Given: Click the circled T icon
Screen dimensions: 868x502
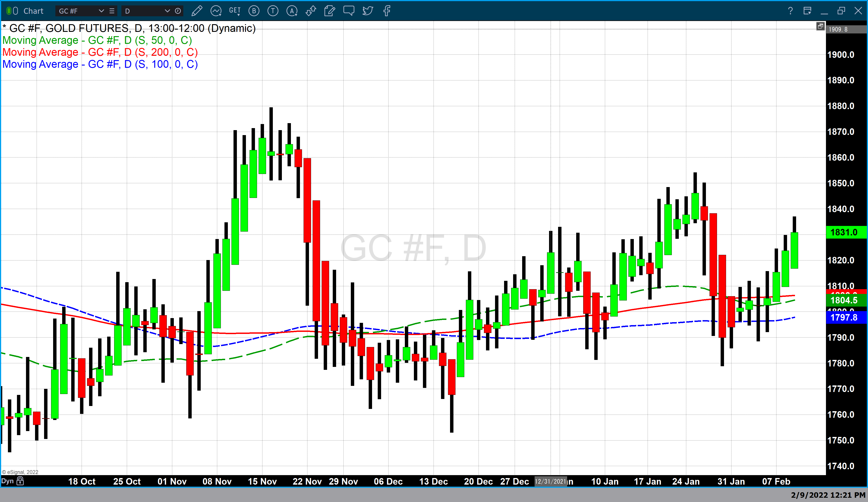Looking at the screenshot, I should 273,11.
